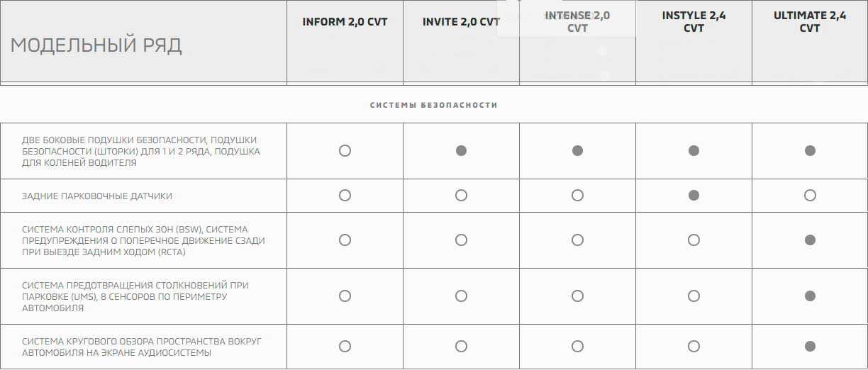
Task: Click filled airbag dot under ULTIMATE 2,4 CVT
Action: point(810,150)
